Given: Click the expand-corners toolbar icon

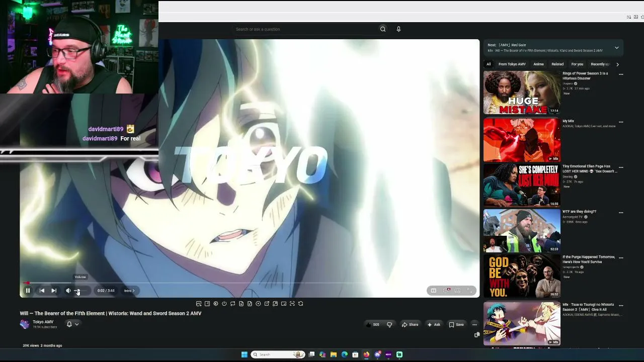Looking at the screenshot, I should click(292, 304).
